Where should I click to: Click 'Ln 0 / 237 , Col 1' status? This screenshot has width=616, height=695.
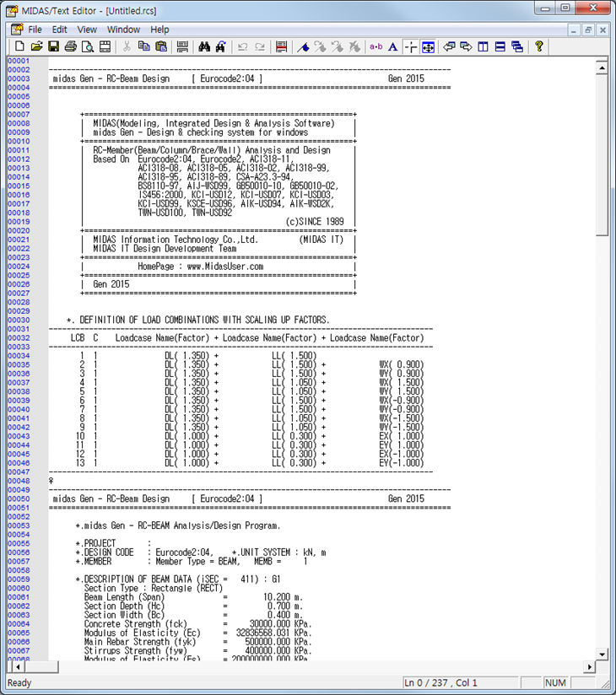pyautogui.click(x=440, y=683)
